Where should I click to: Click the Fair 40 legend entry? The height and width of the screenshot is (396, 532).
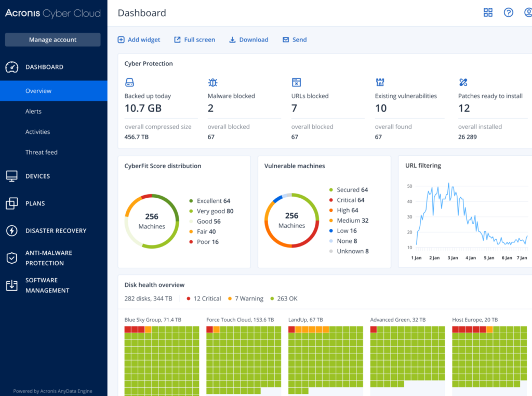(x=203, y=231)
